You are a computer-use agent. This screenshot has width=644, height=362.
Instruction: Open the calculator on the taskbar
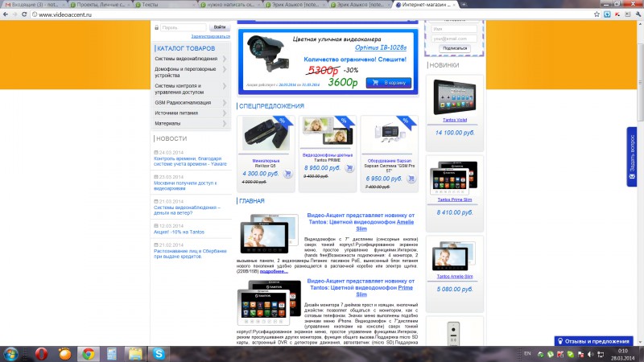tap(112, 353)
